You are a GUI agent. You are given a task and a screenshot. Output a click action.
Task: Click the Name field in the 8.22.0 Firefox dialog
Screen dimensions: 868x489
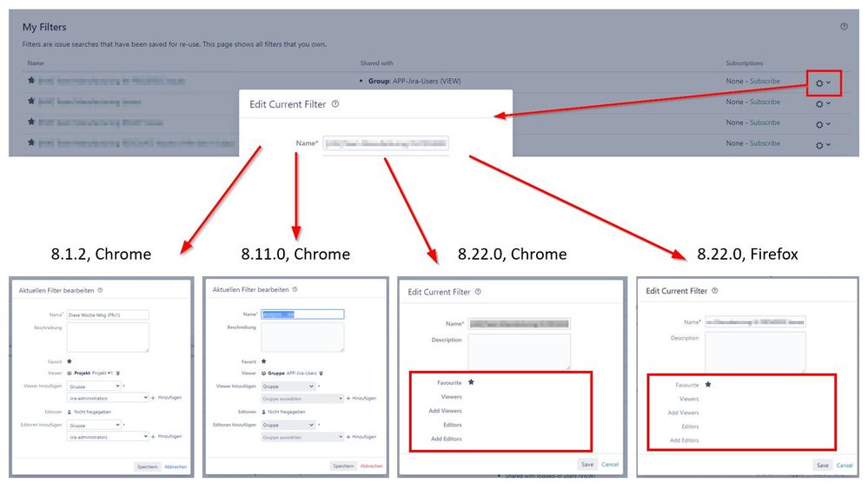pos(755,322)
